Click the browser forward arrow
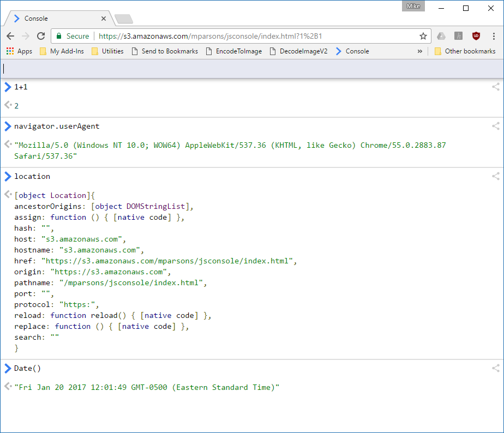504x433 pixels. [x=26, y=36]
